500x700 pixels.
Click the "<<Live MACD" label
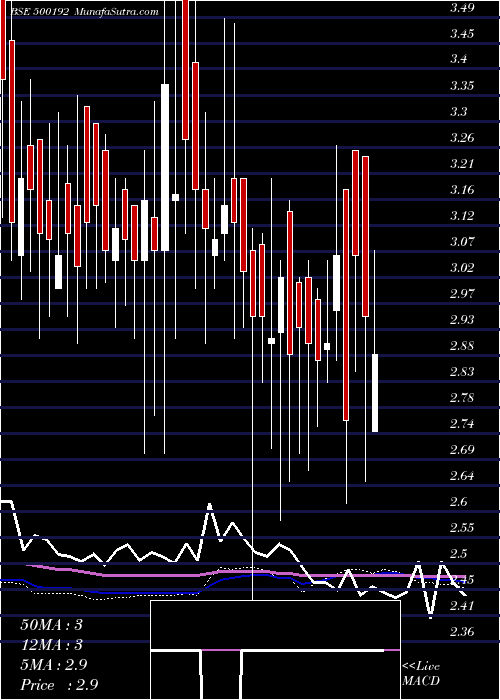tap(421, 674)
